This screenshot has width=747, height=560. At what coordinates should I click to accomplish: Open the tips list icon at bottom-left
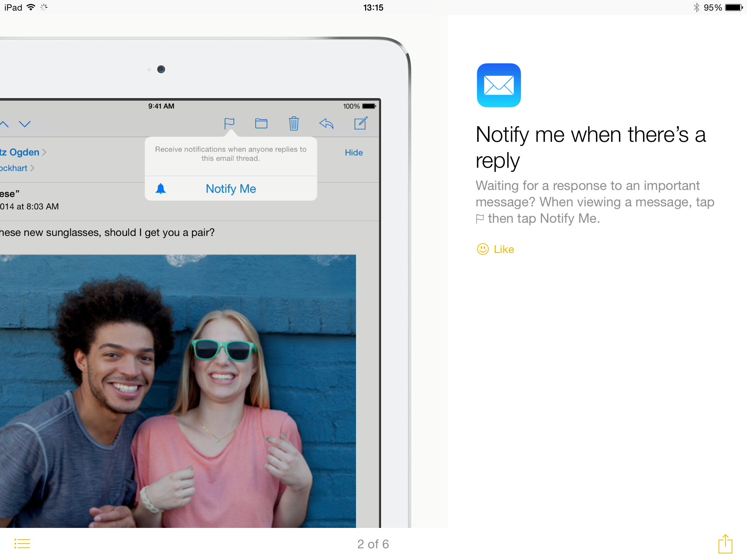22,544
